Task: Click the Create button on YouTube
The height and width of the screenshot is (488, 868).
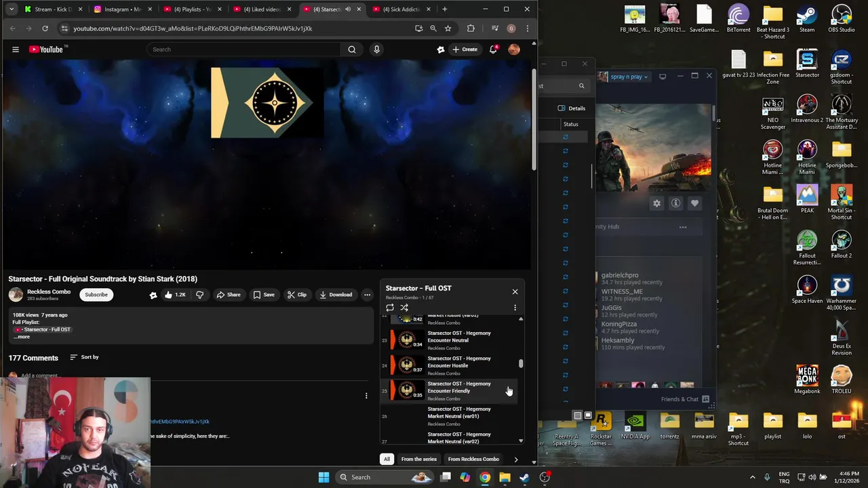Action: point(465,49)
